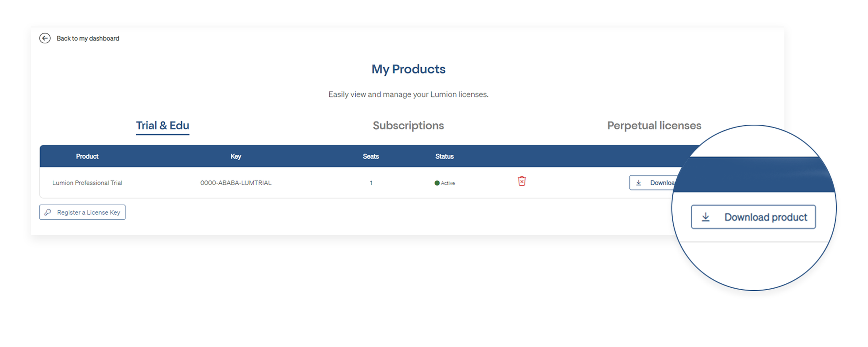Screen dimensions: 868x347
Task: Select the key 0000-ABABA-LUMTRIAL text
Action: [x=236, y=183]
